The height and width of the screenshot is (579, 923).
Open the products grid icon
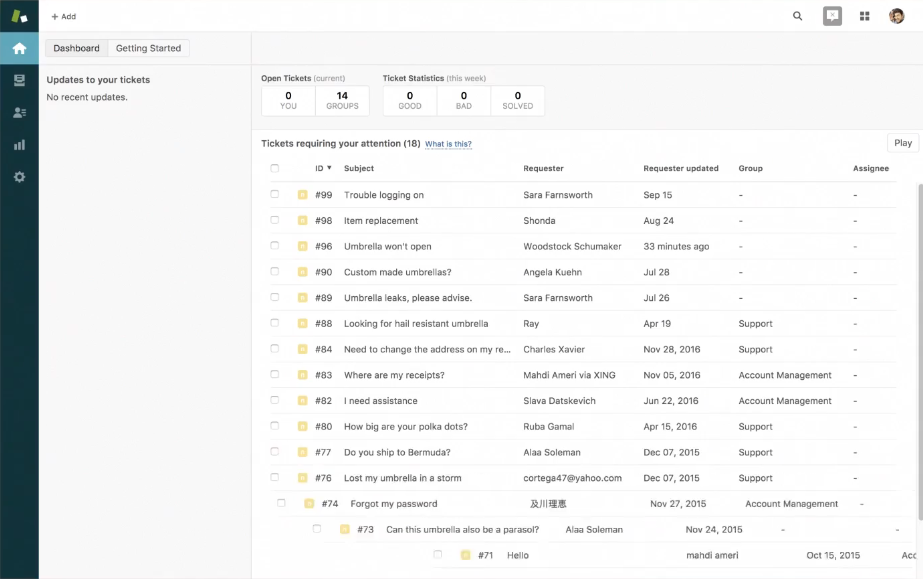(x=864, y=16)
